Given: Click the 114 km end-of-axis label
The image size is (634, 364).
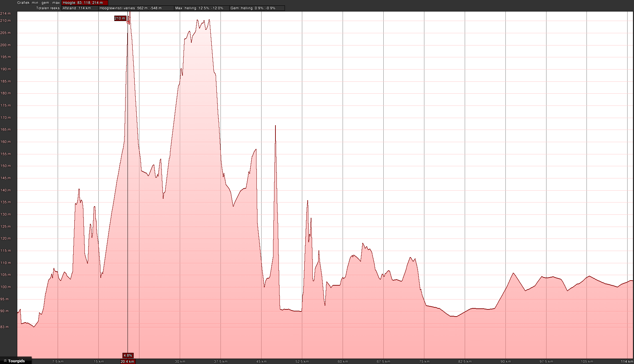Looking at the screenshot, I should click(627, 362).
